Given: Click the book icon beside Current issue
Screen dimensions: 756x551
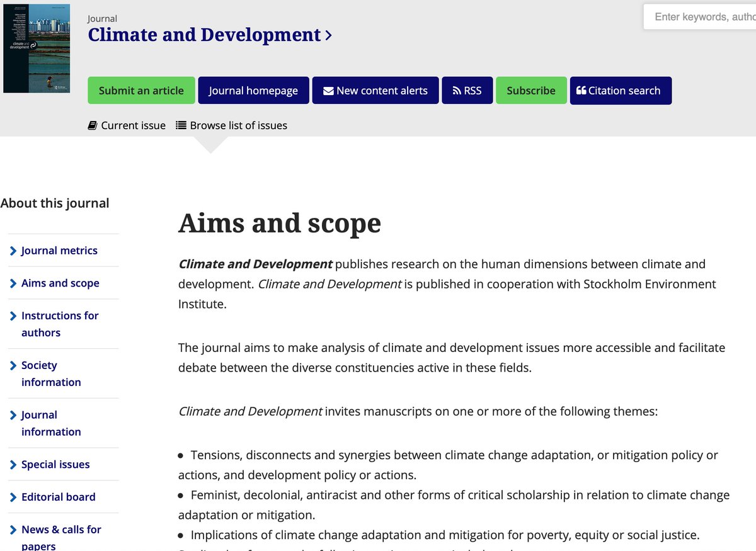Looking at the screenshot, I should click(x=93, y=125).
